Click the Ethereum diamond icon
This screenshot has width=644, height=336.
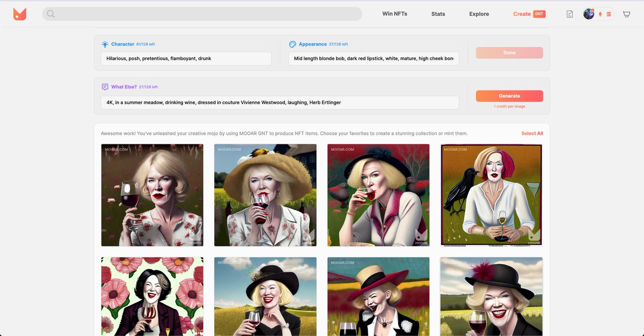point(601,14)
